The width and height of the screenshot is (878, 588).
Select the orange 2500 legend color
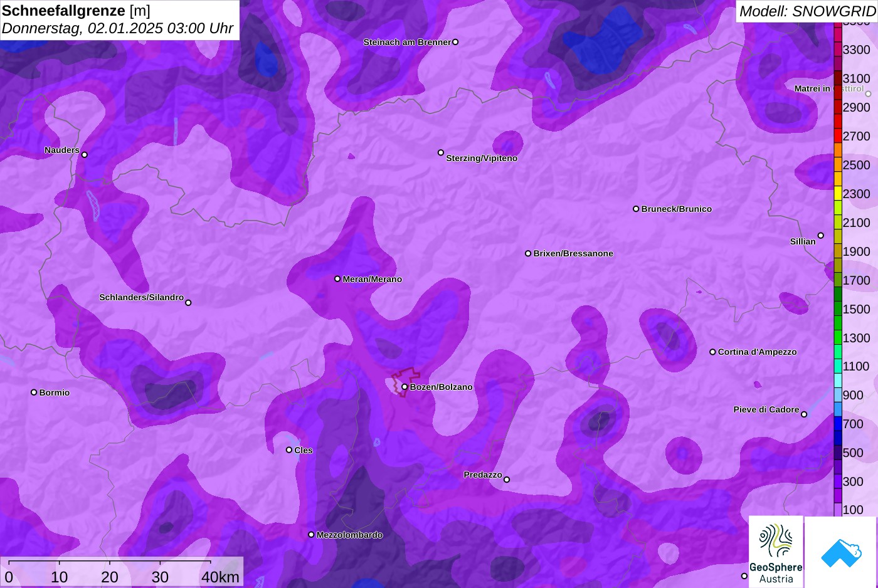click(x=838, y=165)
